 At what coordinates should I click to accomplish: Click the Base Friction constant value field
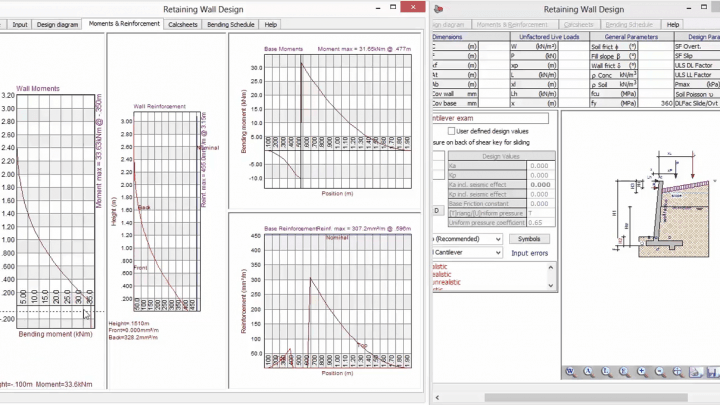tap(540, 204)
